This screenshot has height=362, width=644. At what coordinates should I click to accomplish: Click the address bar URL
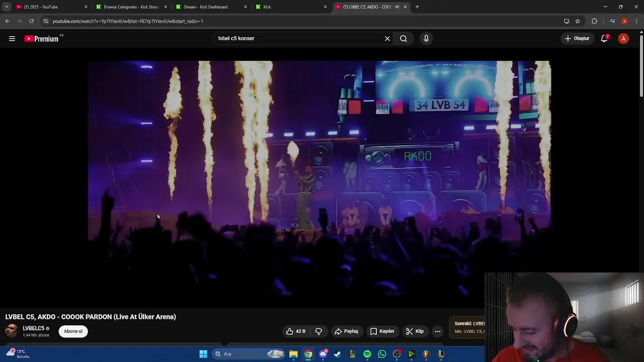[128, 21]
